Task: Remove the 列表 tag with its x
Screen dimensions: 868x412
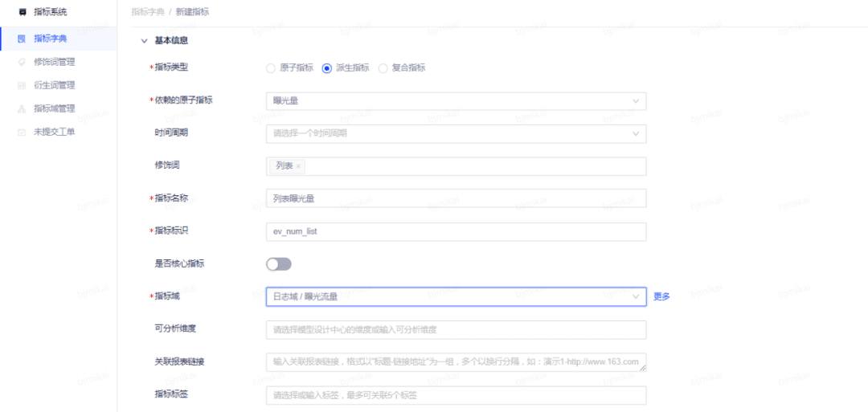Action: (298, 166)
